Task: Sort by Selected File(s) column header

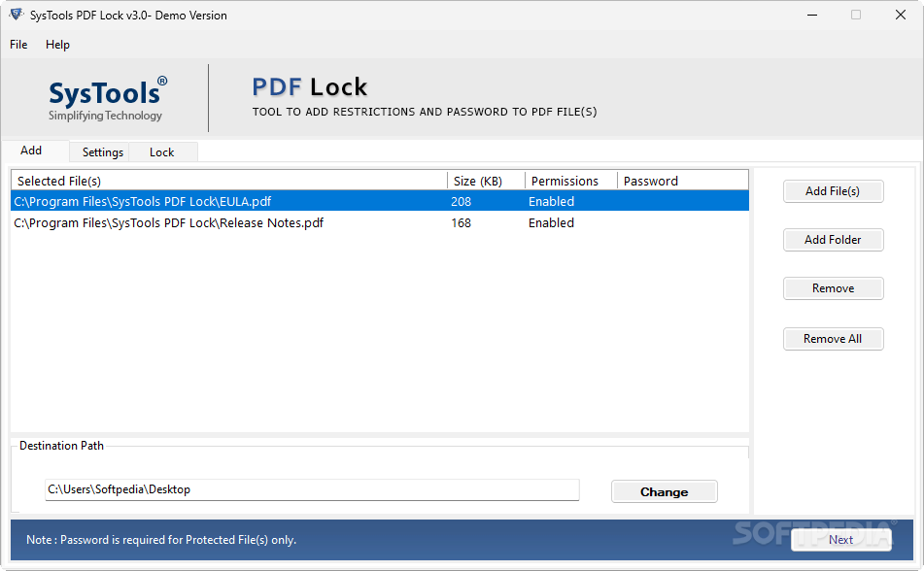Action: [x=229, y=181]
